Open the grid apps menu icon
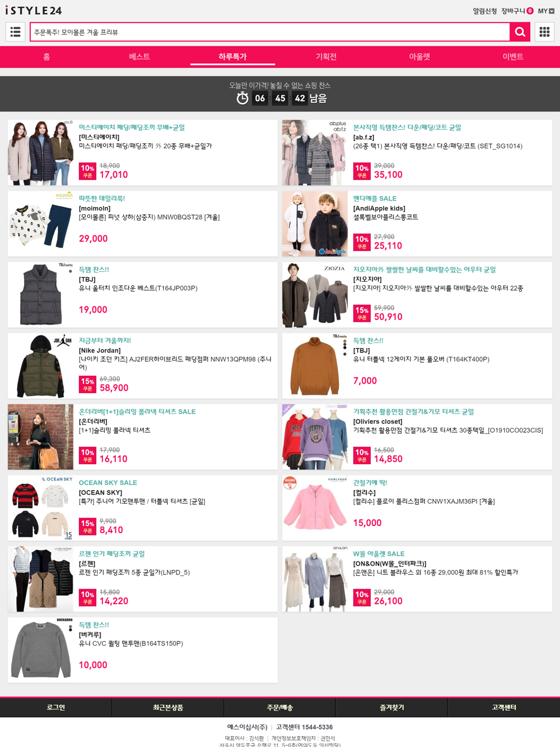This screenshot has height=747, width=560. [544, 32]
